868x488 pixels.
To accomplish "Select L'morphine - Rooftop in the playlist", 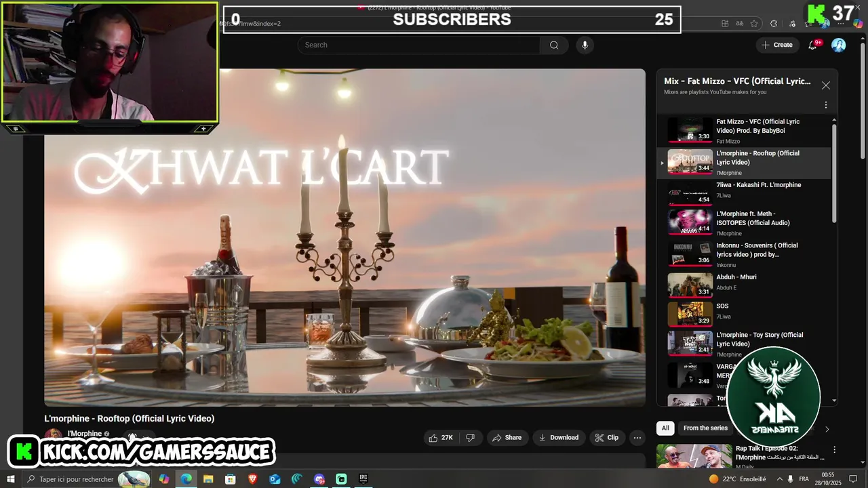I will 743,163.
